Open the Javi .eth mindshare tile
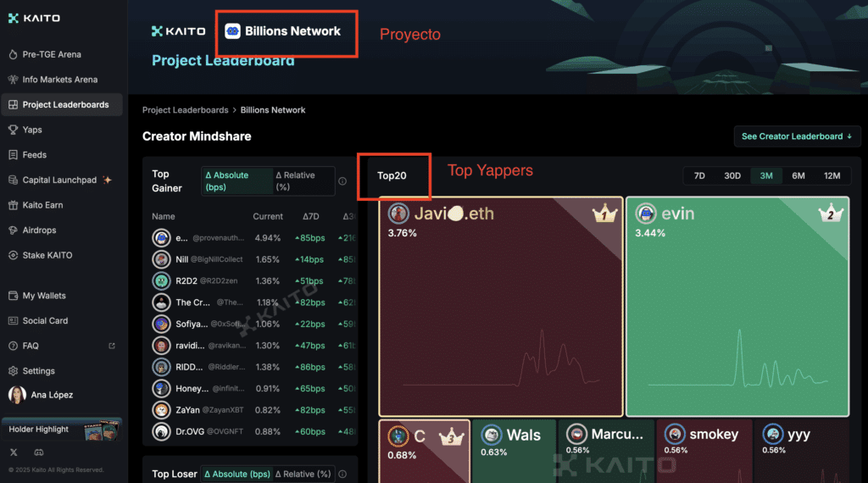Viewport: 868px width, 483px height. click(x=501, y=307)
